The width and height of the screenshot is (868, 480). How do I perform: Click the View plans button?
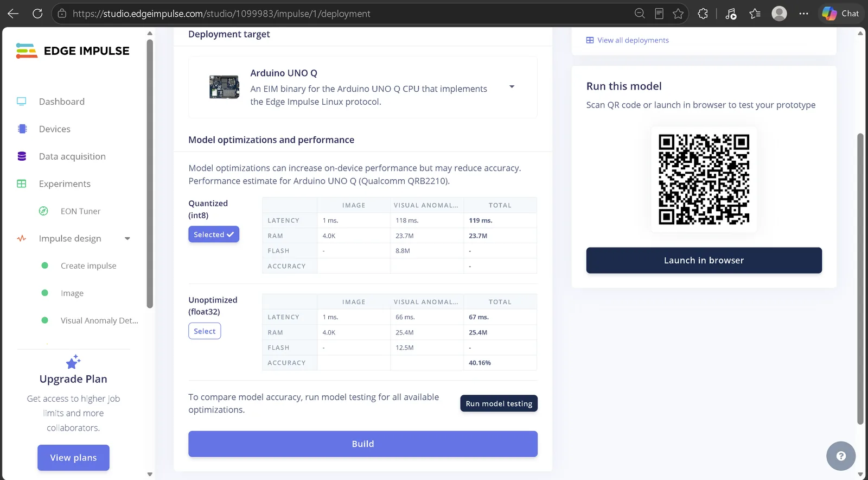click(73, 458)
